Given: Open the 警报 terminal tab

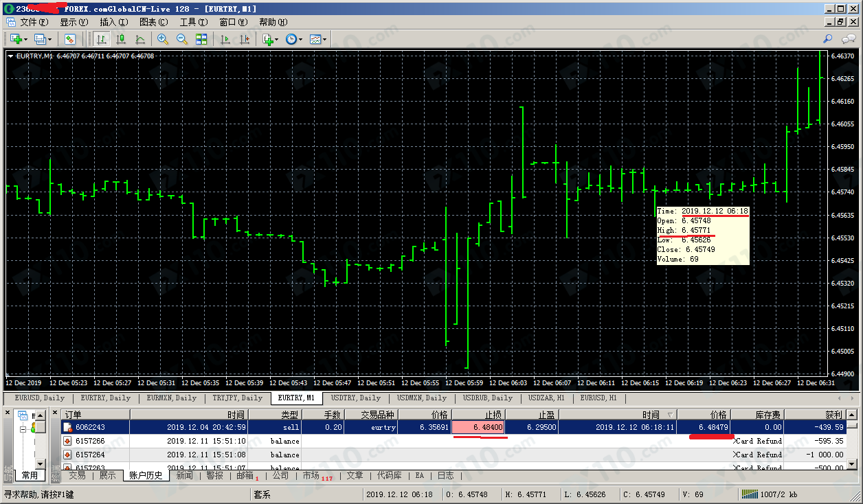Looking at the screenshot, I should [x=214, y=475].
